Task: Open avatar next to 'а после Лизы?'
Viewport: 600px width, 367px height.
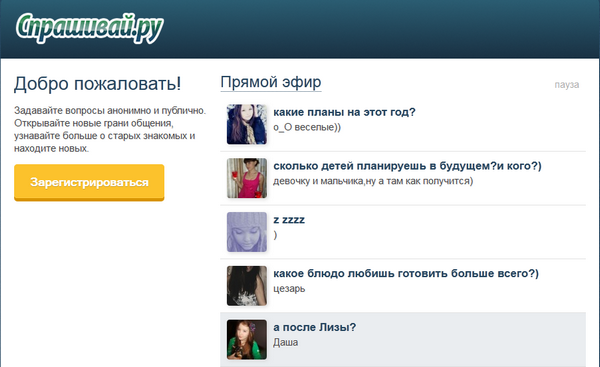Action: [247, 339]
